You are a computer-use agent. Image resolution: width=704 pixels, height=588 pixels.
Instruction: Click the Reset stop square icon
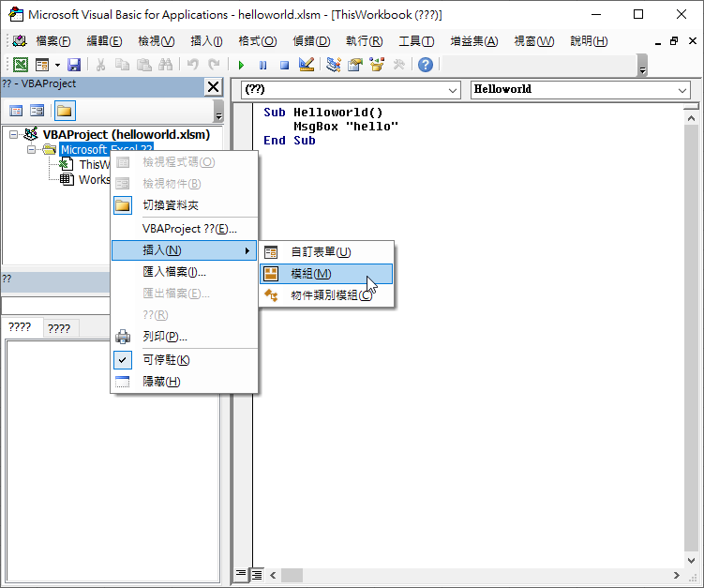point(283,65)
